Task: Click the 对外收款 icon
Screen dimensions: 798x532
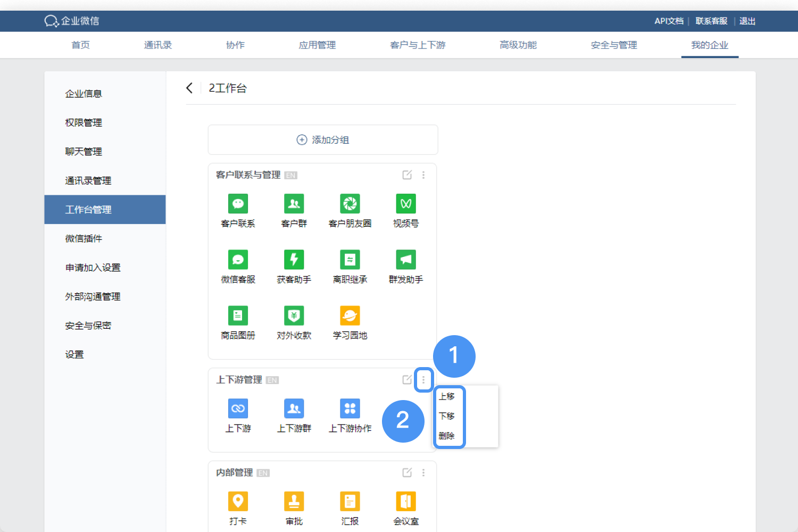Action: (294, 315)
